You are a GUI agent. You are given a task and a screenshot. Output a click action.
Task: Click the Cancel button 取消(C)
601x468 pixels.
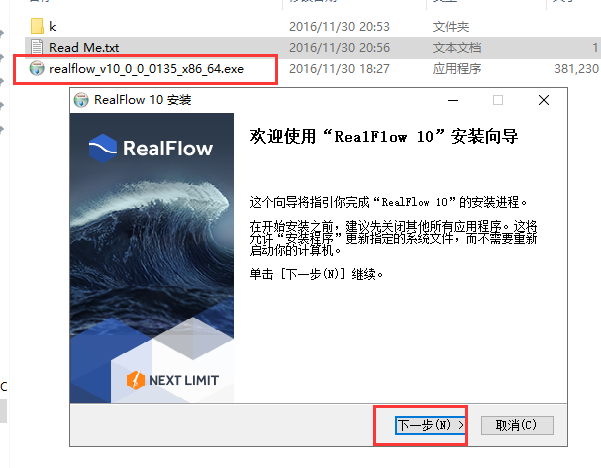coord(517,425)
